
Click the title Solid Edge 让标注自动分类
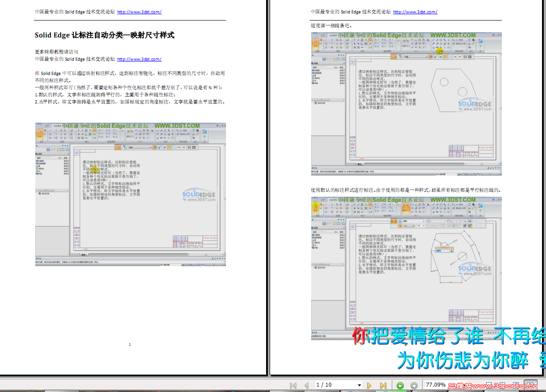point(104,35)
